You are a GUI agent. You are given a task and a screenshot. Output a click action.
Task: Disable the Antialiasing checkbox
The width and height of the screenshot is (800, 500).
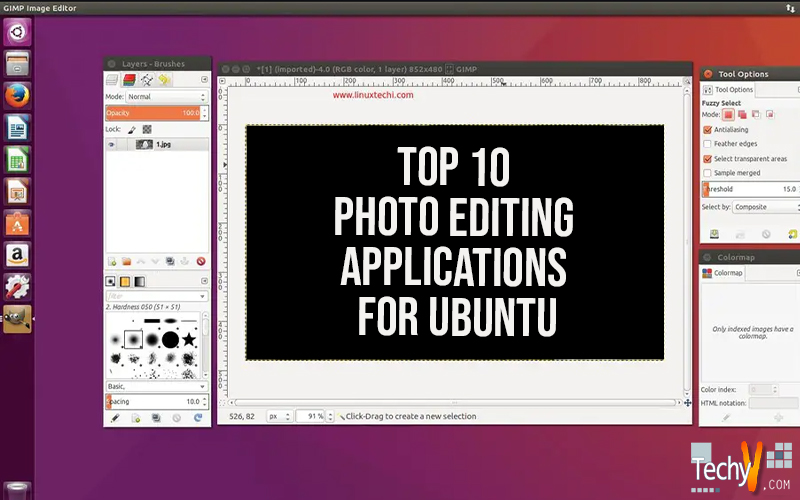click(708, 130)
